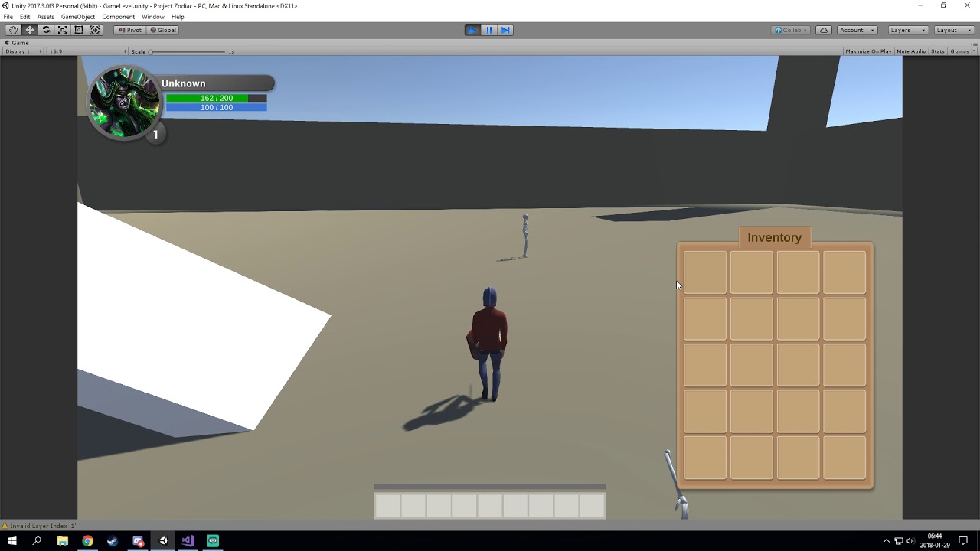The width and height of the screenshot is (980, 551).
Task: Open File Explorer from the taskbar
Action: 63,541
